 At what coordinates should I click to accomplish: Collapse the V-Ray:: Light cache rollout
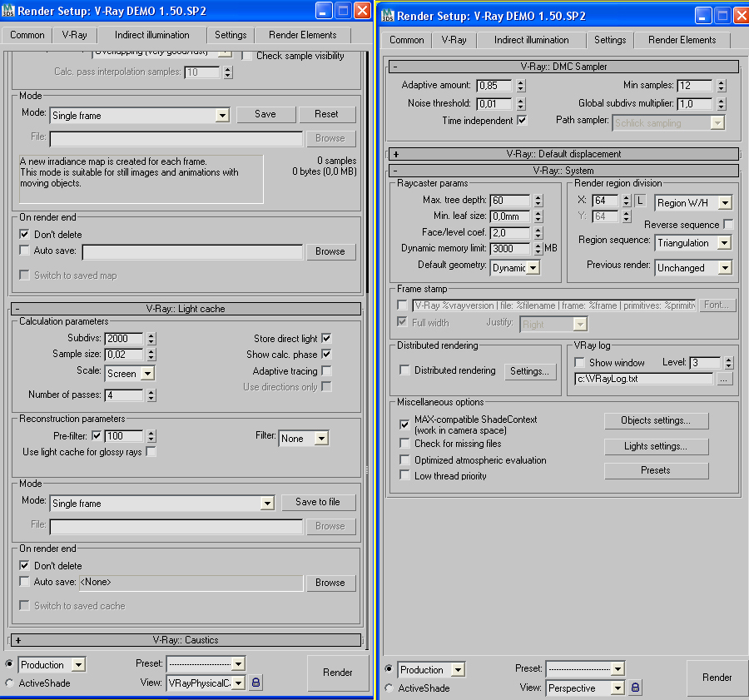186,309
